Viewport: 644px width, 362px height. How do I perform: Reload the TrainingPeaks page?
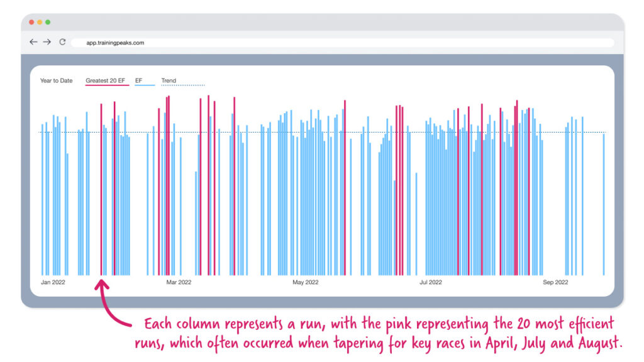click(x=62, y=42)
